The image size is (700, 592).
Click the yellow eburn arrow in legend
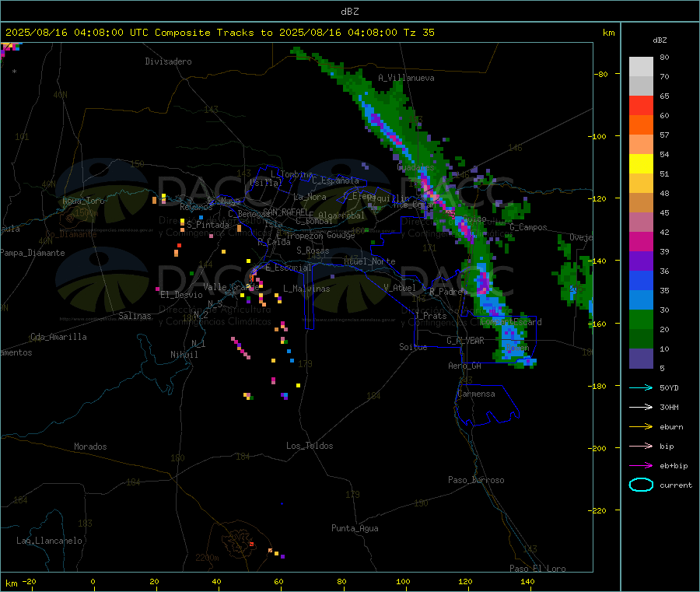pos(641,427)
